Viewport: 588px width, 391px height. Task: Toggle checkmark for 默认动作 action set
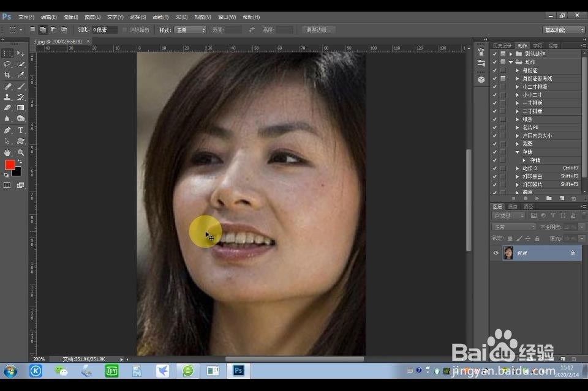[495, 54]
